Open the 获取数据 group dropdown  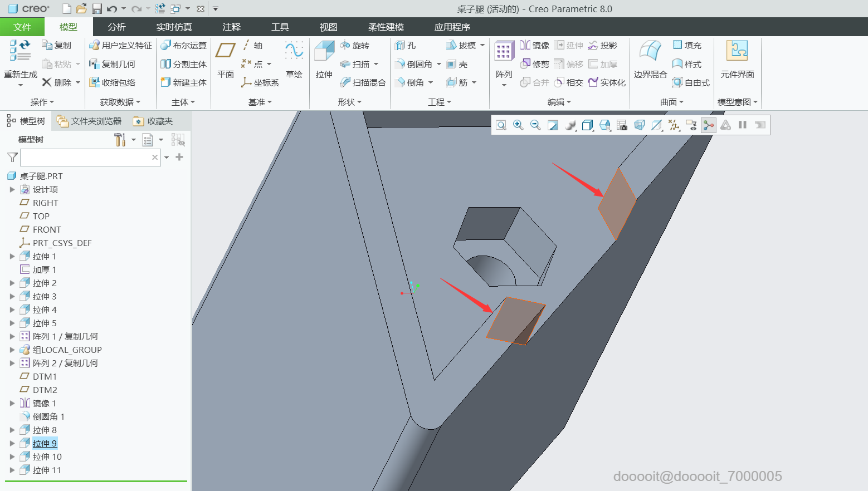point(120,102)
